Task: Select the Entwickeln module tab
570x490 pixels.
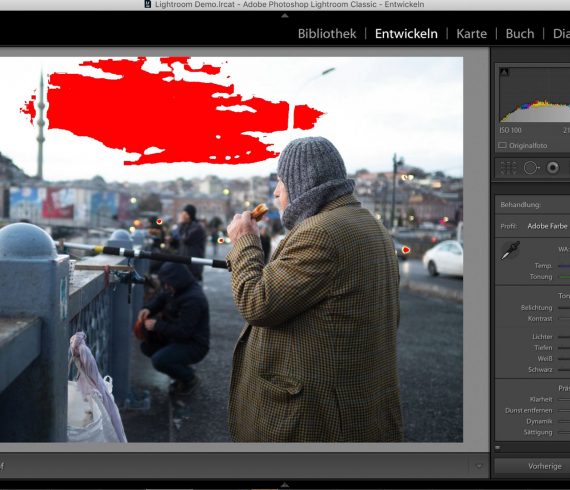Action: [406, 33]
